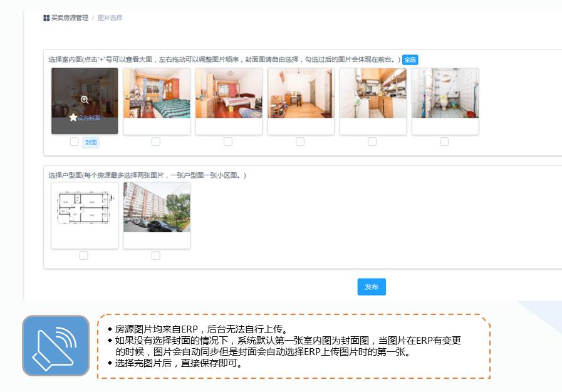Tick the checkbox under the bathroom photo
This screenshot has width=562, height=392.
click(444, 142)
